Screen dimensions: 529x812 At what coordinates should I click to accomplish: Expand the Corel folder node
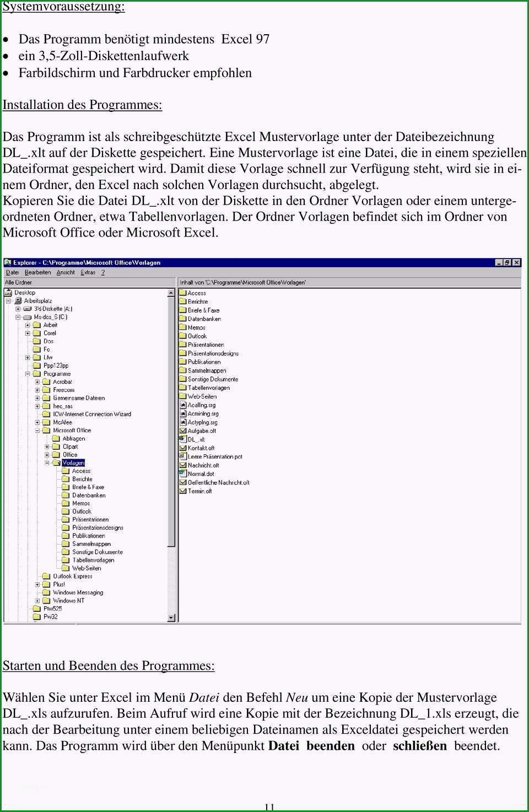pyautogui.click(x=28, y=334)
